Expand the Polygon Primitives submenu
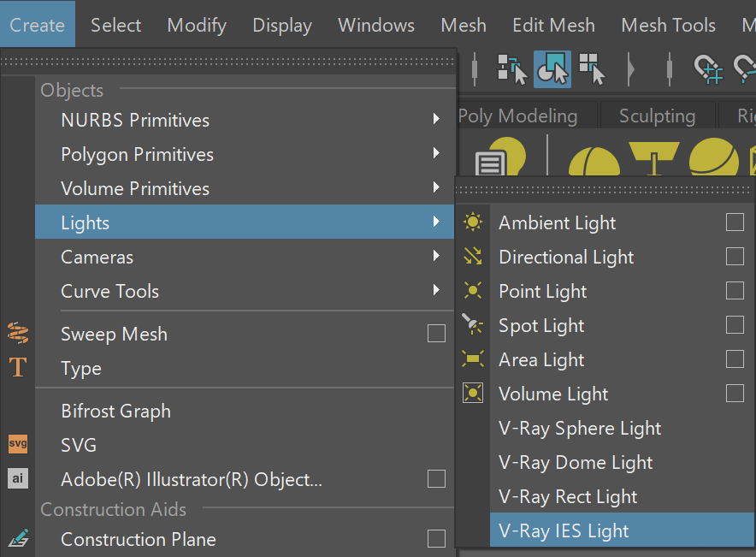The height and width of the screenshot is (557, 756). (436, 153)
